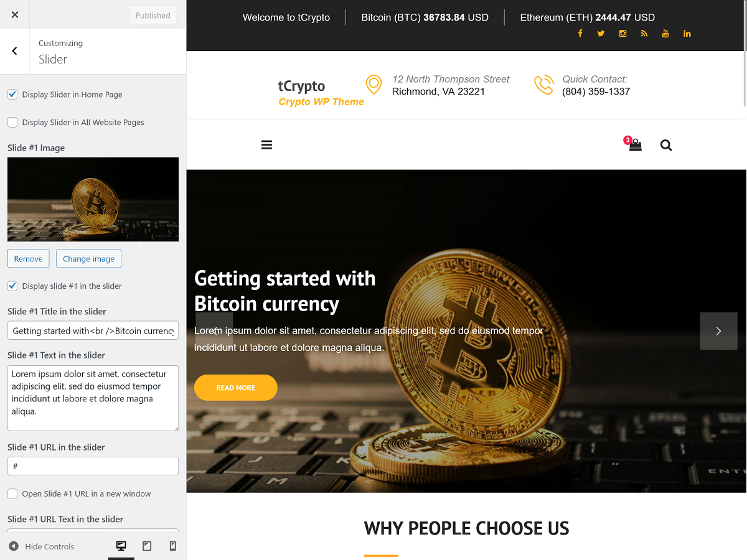747x560 pixels.
Task: Advance slider with next arrow
Action: point(718,331)
